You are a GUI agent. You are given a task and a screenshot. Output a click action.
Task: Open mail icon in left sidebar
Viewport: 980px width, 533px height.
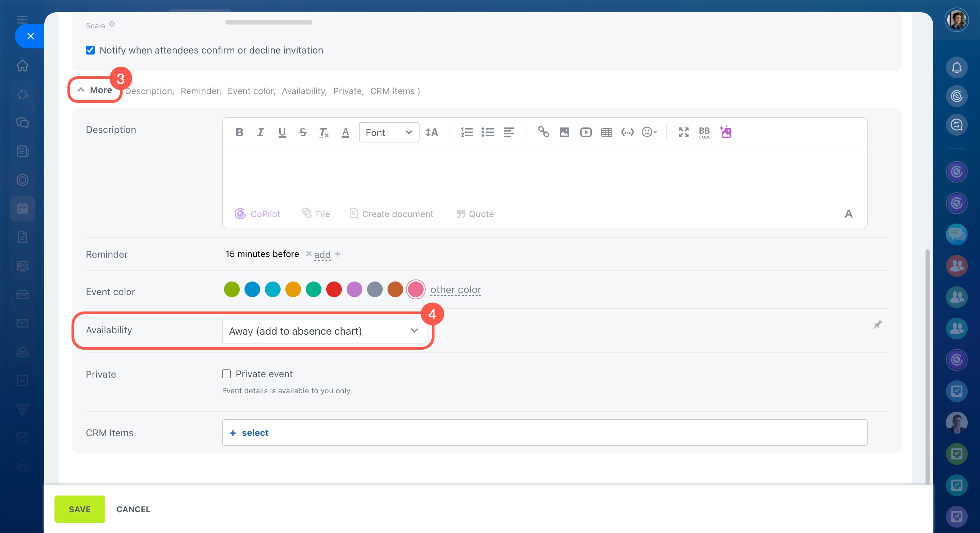[x=22, y=323]
